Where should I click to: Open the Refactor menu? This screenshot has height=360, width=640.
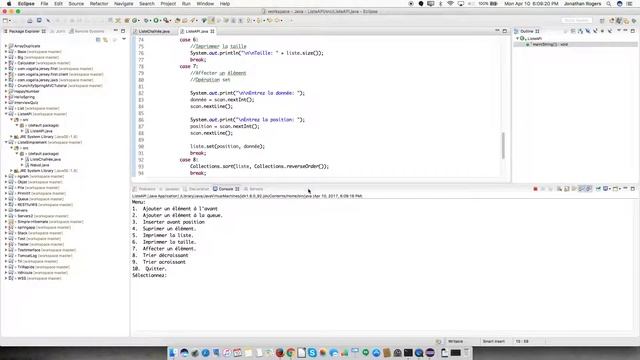[99, 4]
